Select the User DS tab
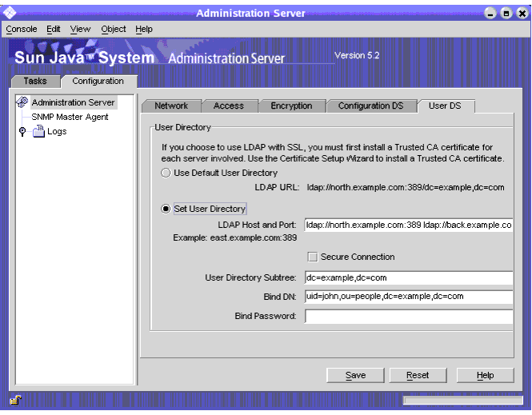The width and height of the screenshot is (532, 415). tap(445, 106)
